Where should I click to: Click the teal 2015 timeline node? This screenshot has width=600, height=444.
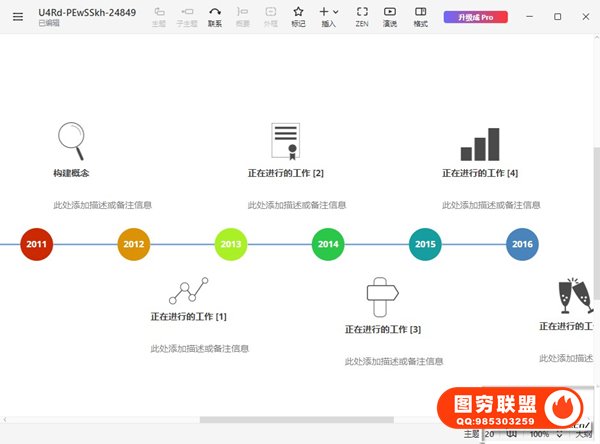(425, 244)
